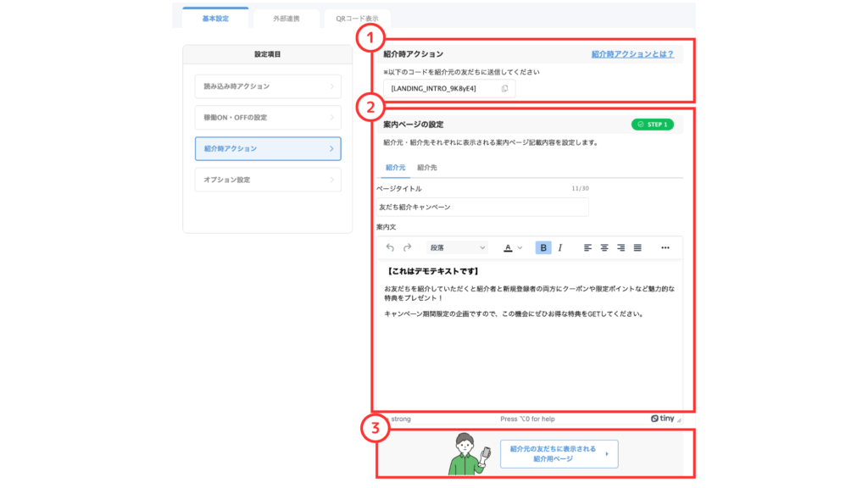
Task: Click the ページタイトル input field
Action: [482, 207]
